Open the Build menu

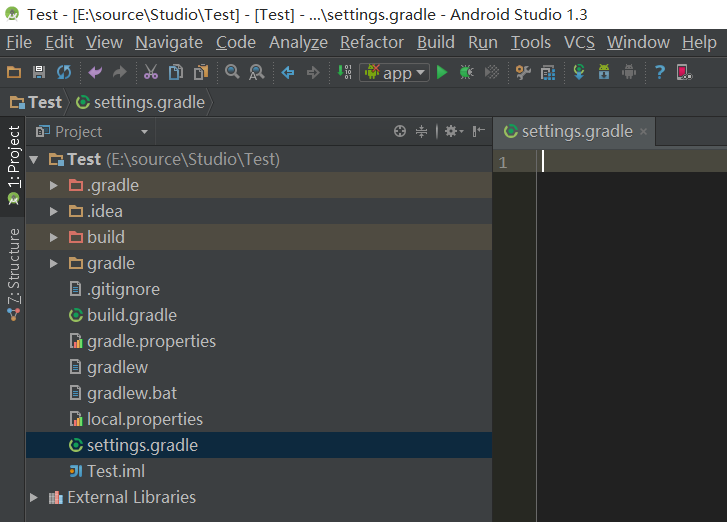[x=435, y=43]
